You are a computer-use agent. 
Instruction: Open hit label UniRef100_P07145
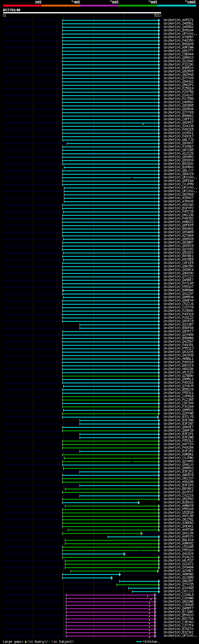click(178, 283)
